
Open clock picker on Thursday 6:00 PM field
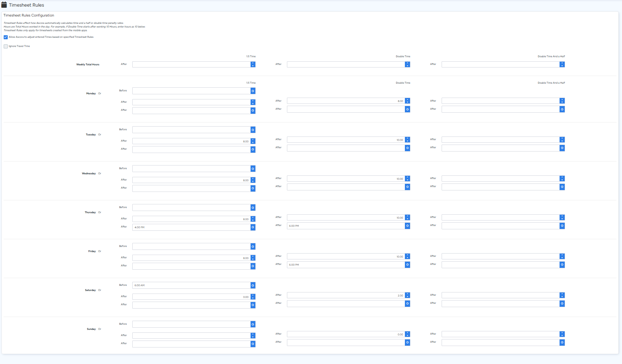click(x=407, y=226)
